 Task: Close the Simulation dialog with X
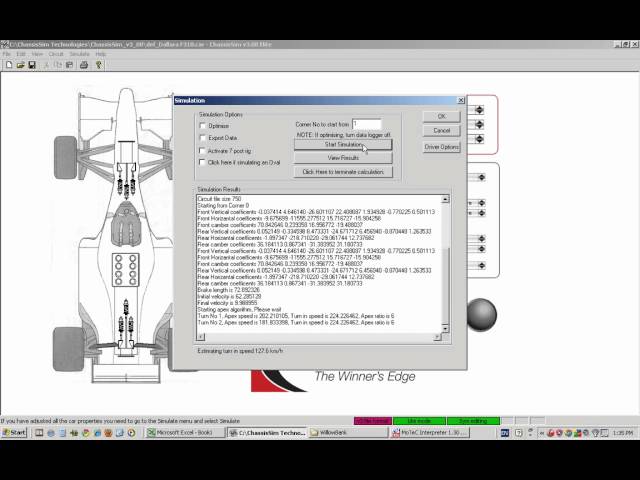pos(461,100)
